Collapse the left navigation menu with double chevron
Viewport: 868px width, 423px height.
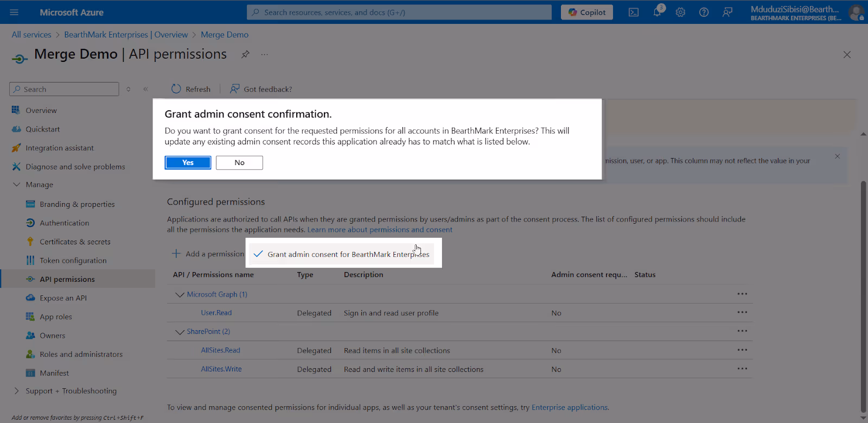(x=145, y=89)
